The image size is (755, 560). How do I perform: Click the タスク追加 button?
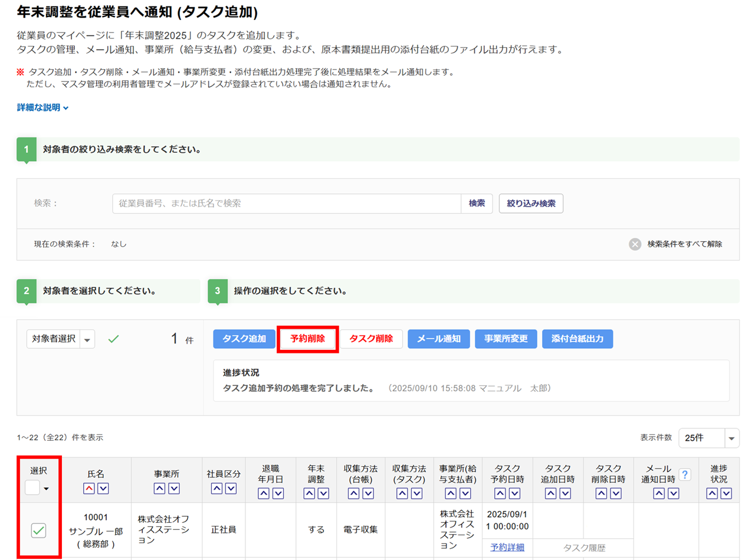tap(244, 339)
